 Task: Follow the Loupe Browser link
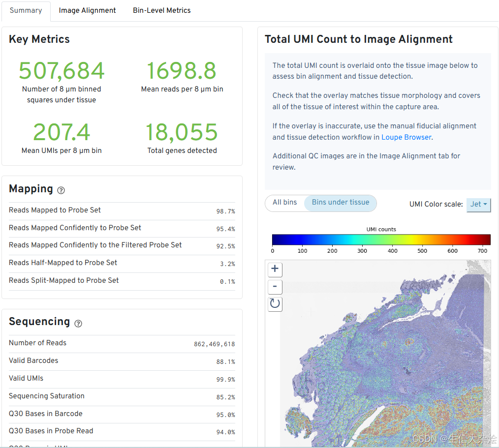tap(406, 137)
